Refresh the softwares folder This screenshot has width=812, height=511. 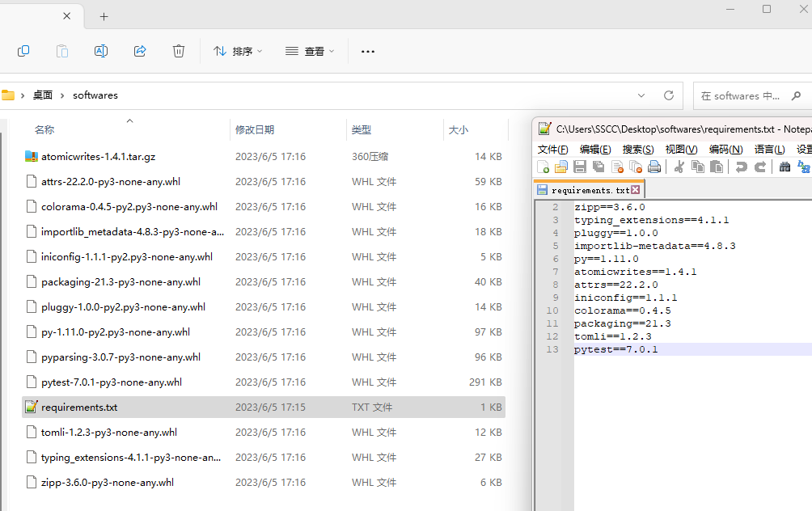point(669,95)
